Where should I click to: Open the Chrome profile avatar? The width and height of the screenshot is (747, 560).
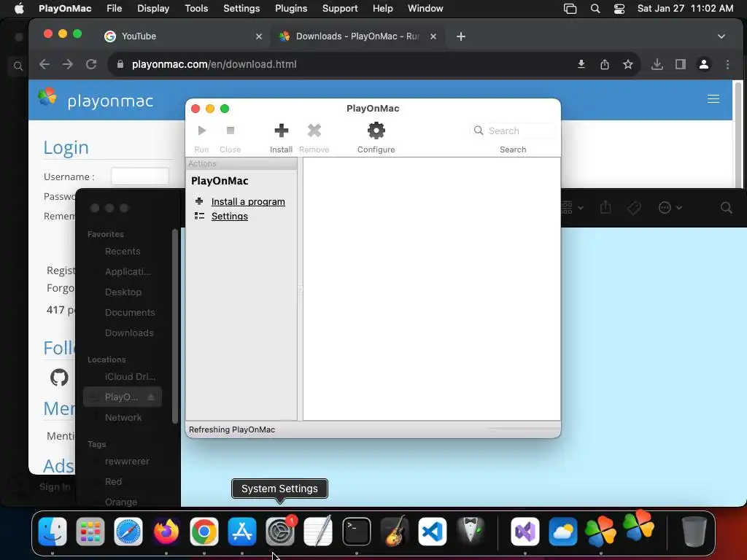(x=704, y=64)
